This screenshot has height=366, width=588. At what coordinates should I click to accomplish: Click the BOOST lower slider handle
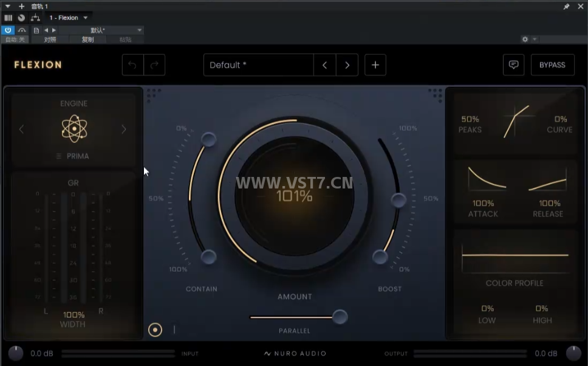pos(380,257)
